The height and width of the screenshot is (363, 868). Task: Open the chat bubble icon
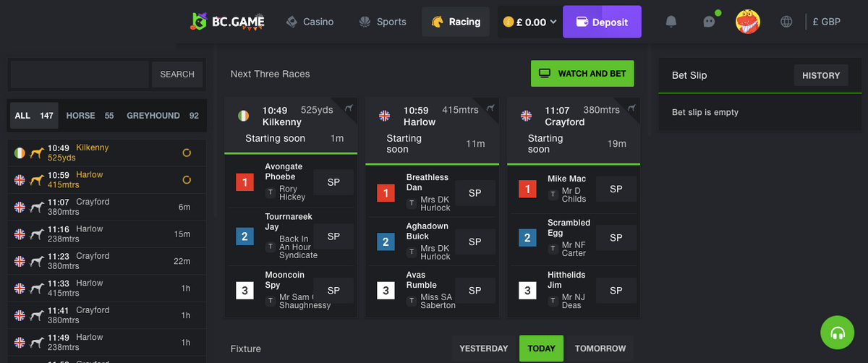pyautogui.click(x=709, y=22)
